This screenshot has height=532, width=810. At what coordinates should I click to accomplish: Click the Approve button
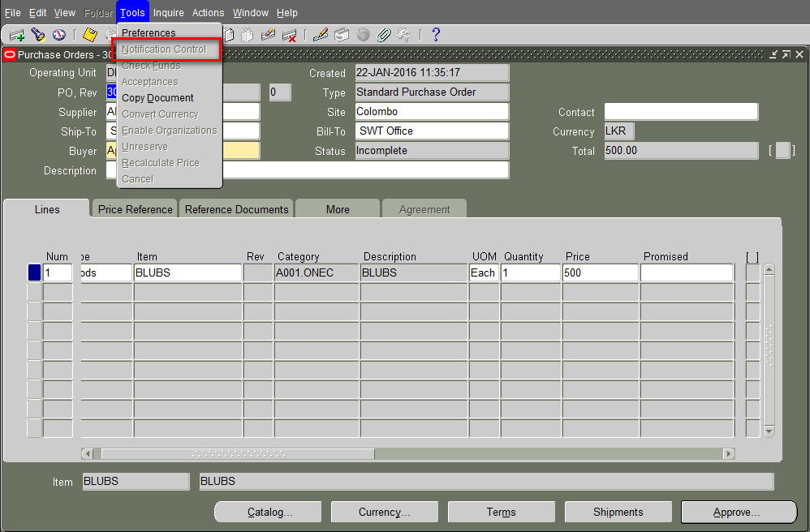click(x=738, y=512)
